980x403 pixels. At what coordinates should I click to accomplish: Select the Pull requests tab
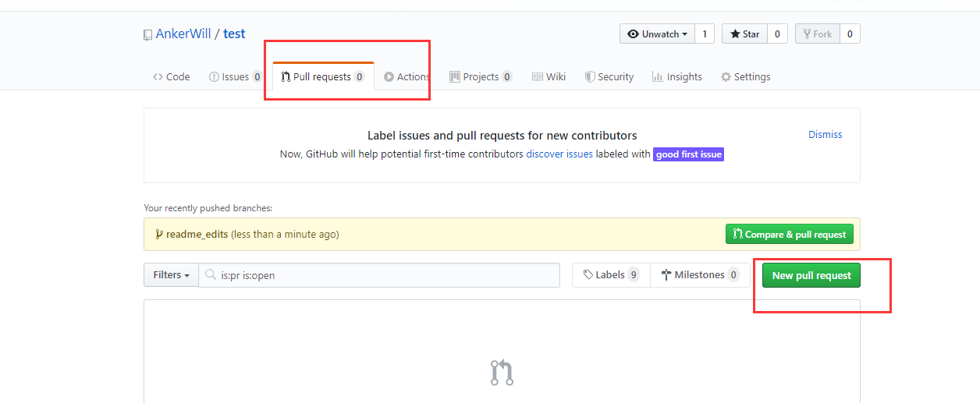coord(323,76)
